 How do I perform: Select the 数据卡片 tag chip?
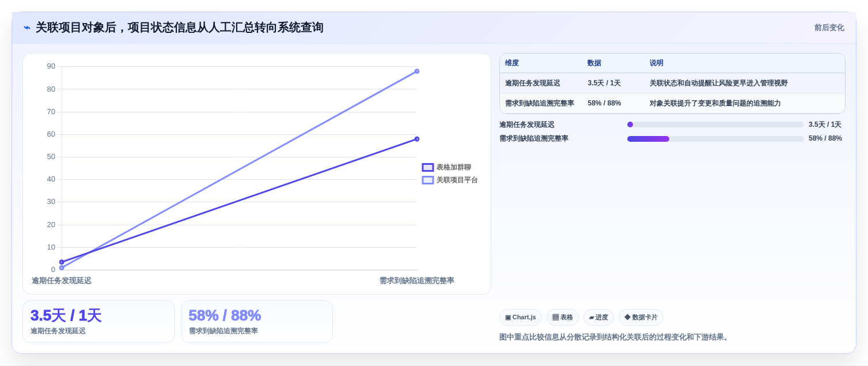641,318
